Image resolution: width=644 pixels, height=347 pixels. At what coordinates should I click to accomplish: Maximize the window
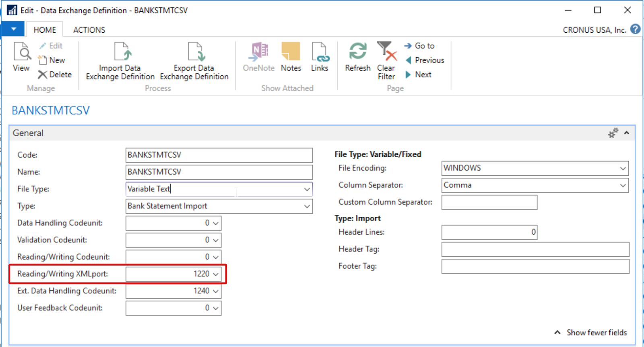[x=598, y=10]
